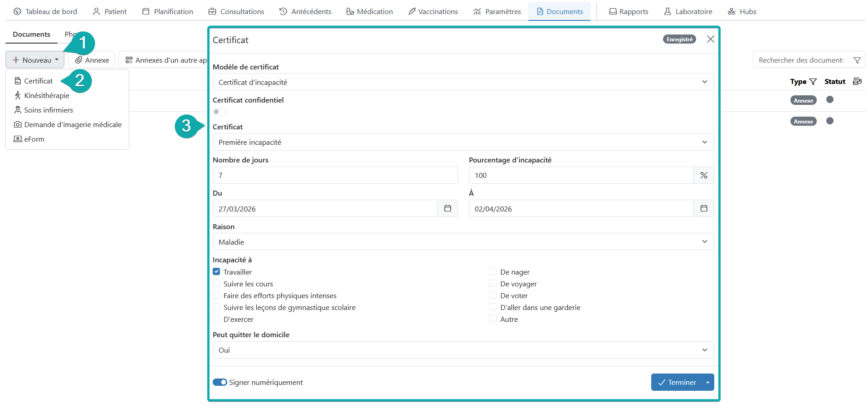Open the Hubs tab
The width and height of the screenshot is (868, 418).
click(x=742, y=11)
